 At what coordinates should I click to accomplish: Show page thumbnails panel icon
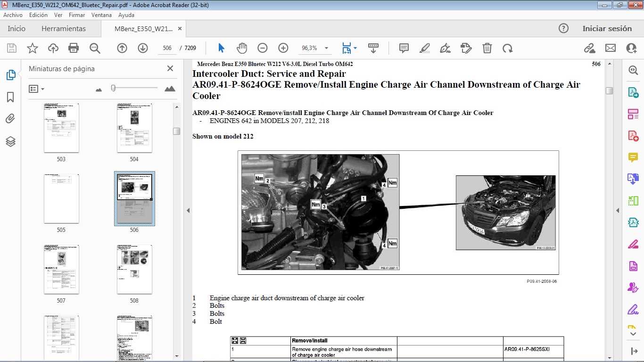10,74
